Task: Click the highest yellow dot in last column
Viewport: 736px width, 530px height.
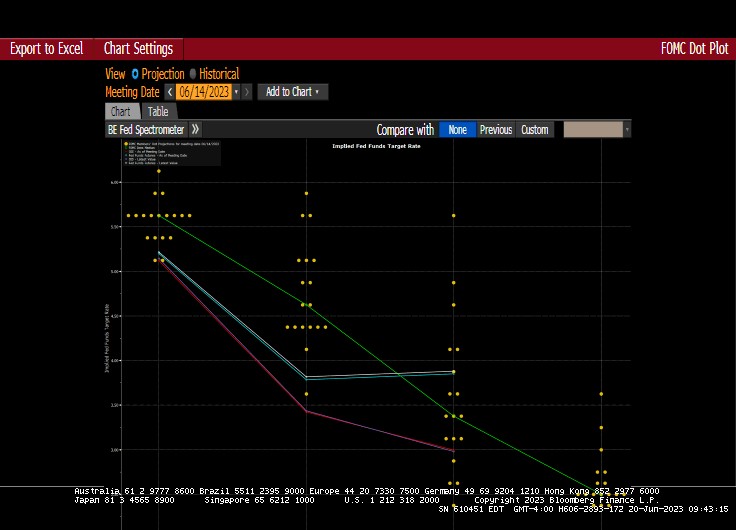Action: pyautogui.click(x=601, y=394)
